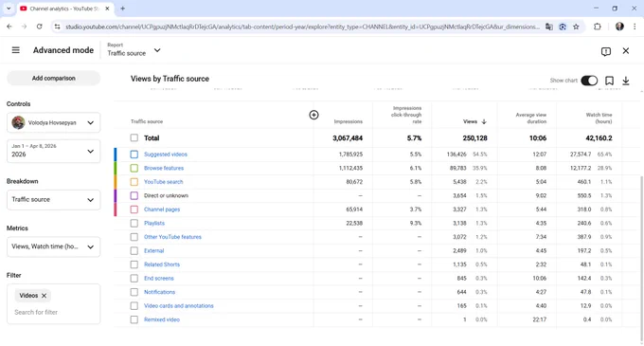
Task: Enable the Notifications row checkbox
Action: pos(134,292)
